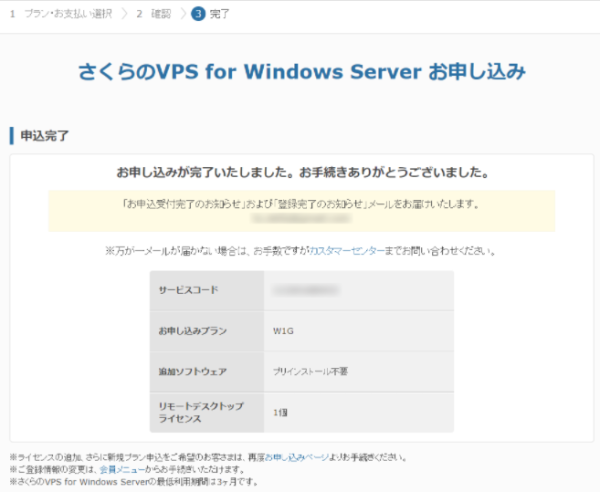Click the お申し込みが完了いたしました message

click(303, 172)
